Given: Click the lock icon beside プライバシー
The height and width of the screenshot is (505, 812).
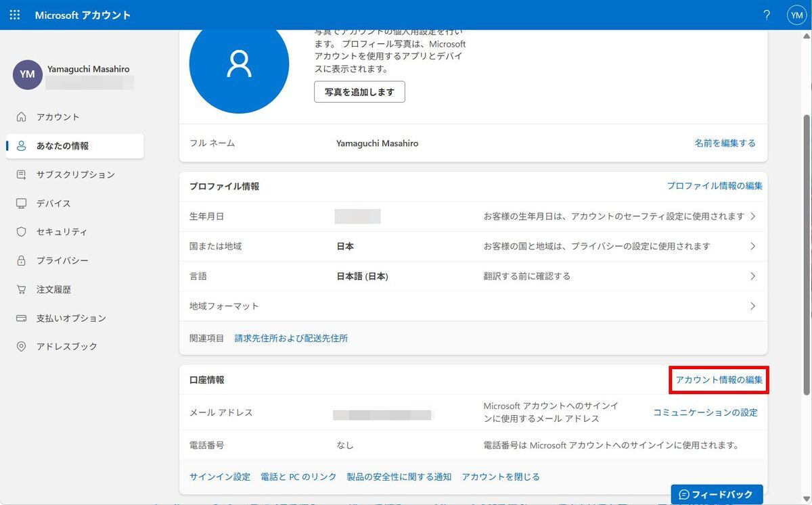Looking at the screenshot, I should click(22, 261).
